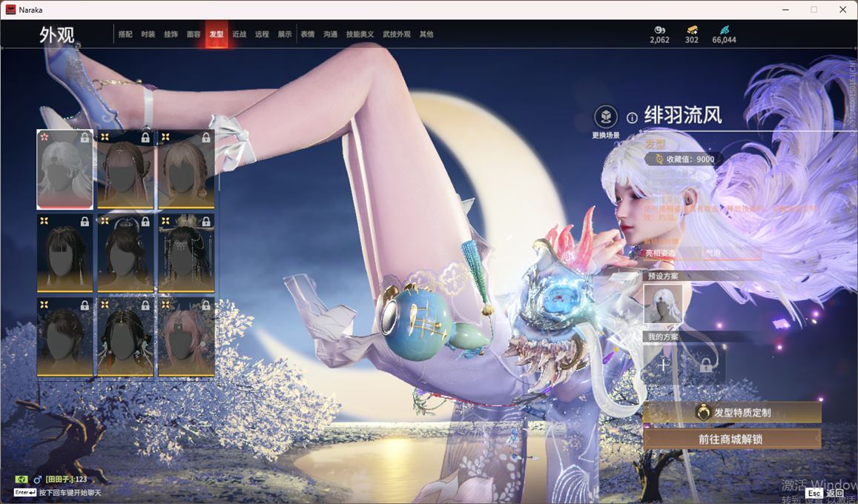This screenshot has height=504, width=858.
Task: Select the 气泡 sub-tab
Action: pos(732,253)
